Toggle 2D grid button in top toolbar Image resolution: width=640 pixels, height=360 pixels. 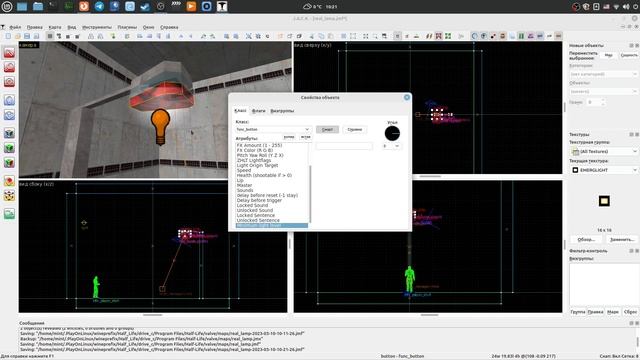click(50, 36)
